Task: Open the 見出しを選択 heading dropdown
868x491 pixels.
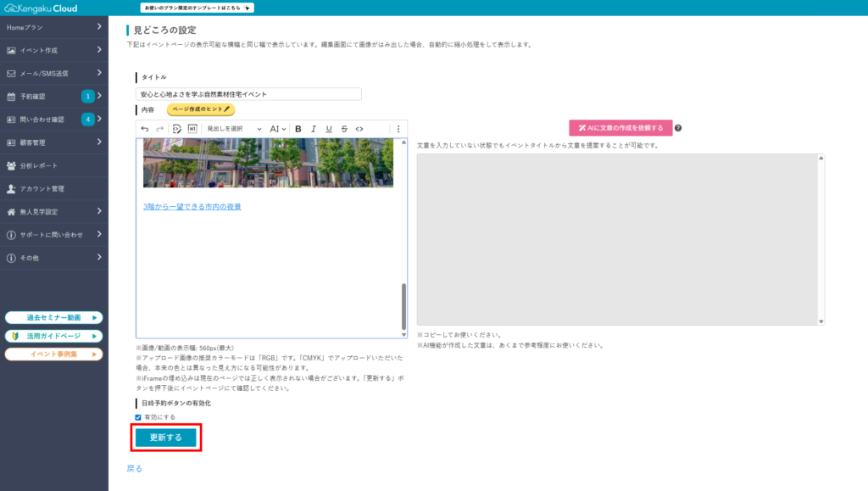Action: pos(234,129)
